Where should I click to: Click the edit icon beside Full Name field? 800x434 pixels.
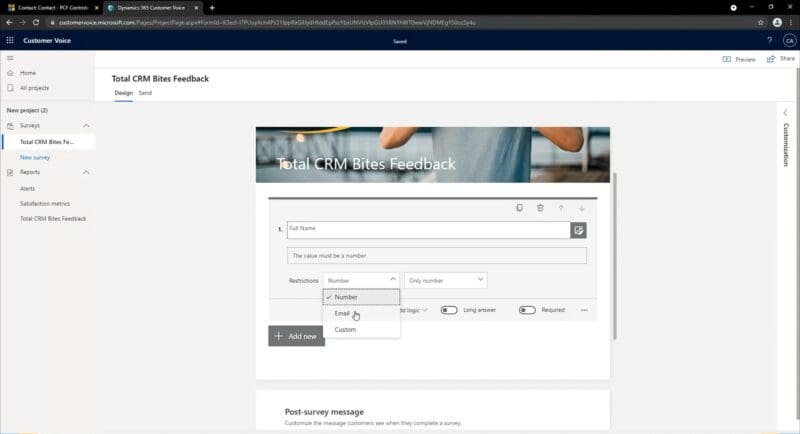[x=578, y=230]
